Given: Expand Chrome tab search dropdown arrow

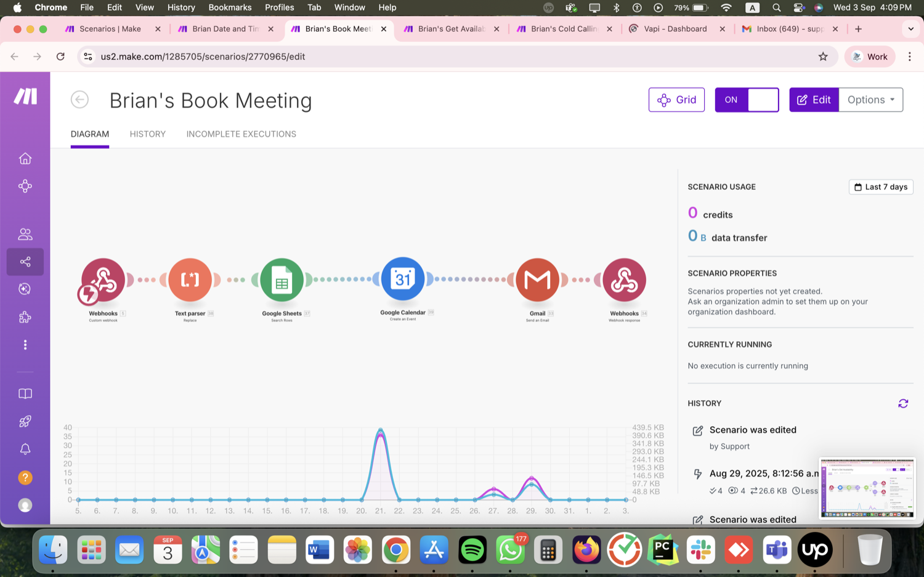Looking at the screenshot, I should tap(910, 29).
